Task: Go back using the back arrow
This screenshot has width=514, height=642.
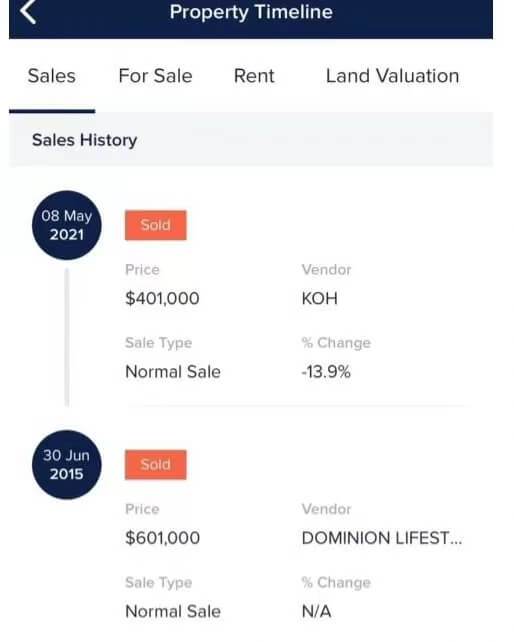Action: point(28,11)
